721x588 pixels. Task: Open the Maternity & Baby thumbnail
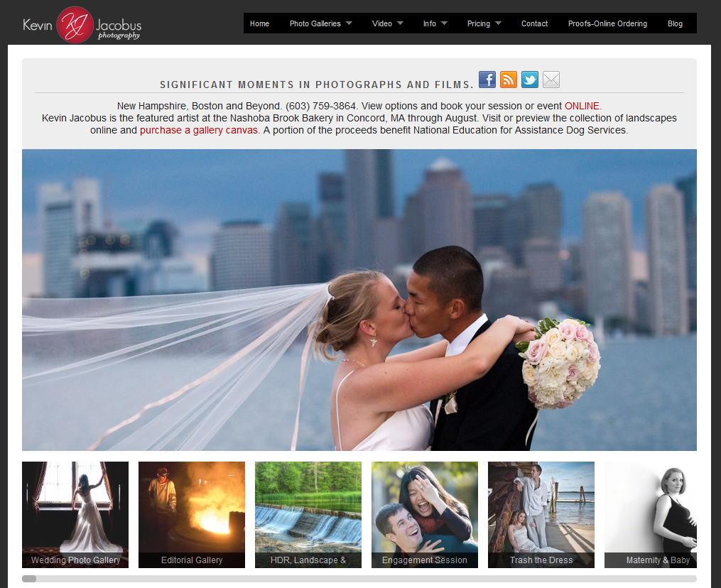pos(651,514)
